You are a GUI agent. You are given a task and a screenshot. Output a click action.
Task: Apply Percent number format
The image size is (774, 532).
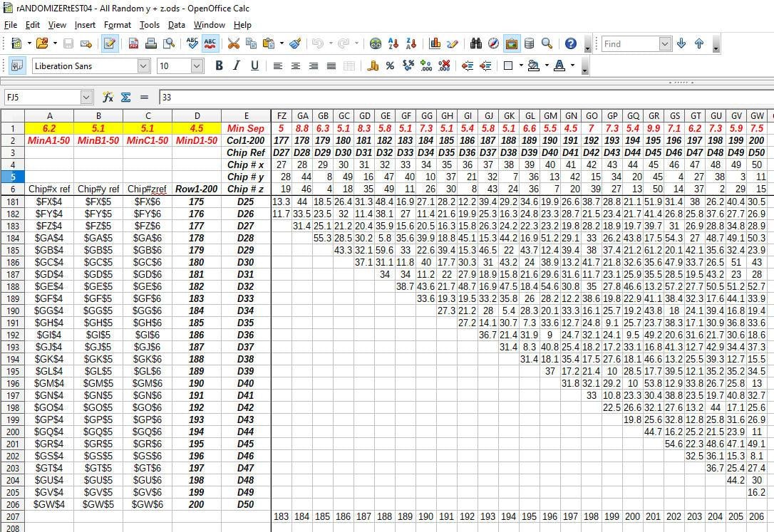click(391, 66)
